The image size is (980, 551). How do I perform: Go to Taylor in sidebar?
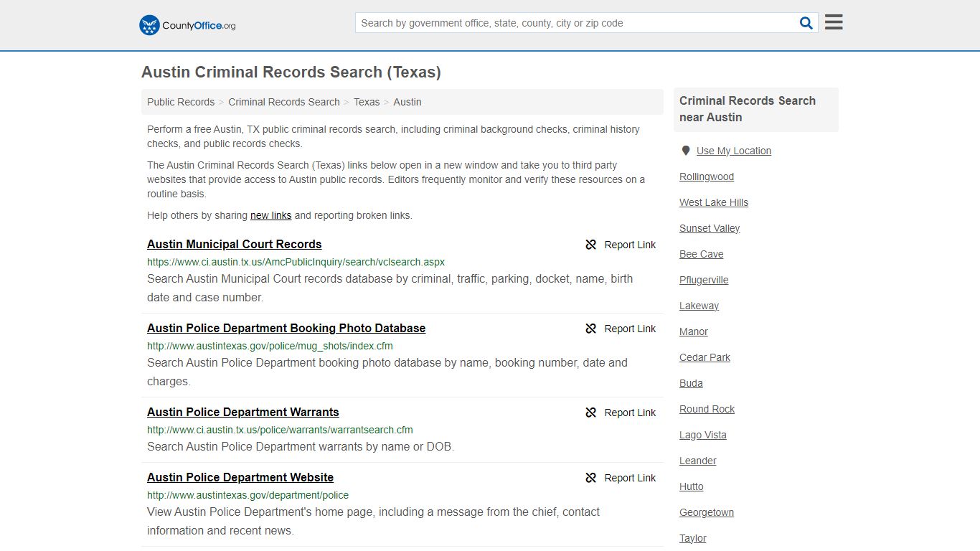693,538
